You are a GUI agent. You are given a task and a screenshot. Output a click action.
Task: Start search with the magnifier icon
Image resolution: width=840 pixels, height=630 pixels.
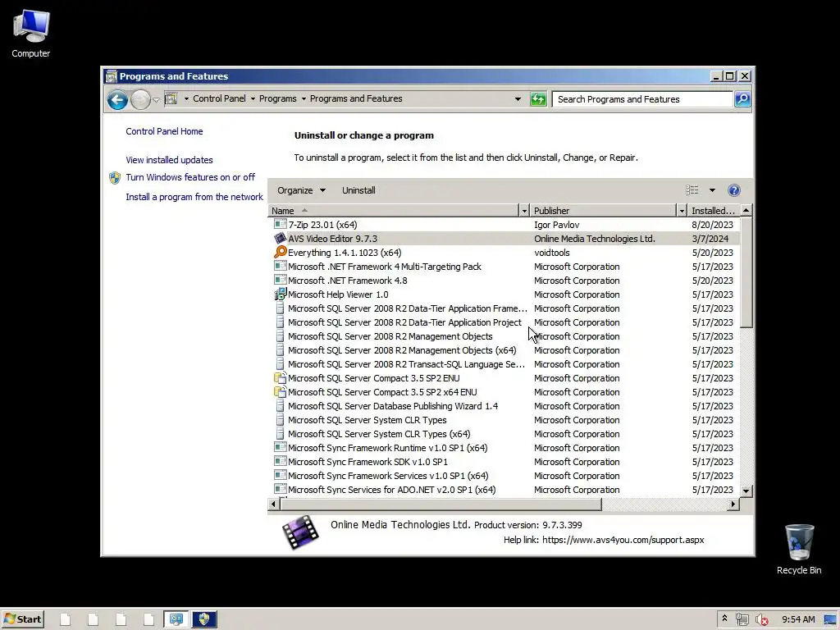click(742, 99)
